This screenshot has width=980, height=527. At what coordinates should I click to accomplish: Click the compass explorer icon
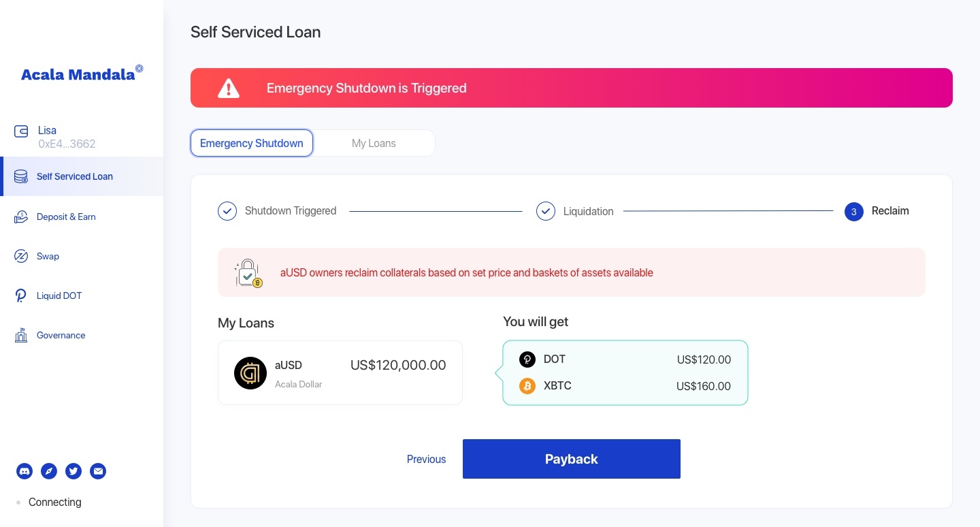pos(49,470)
